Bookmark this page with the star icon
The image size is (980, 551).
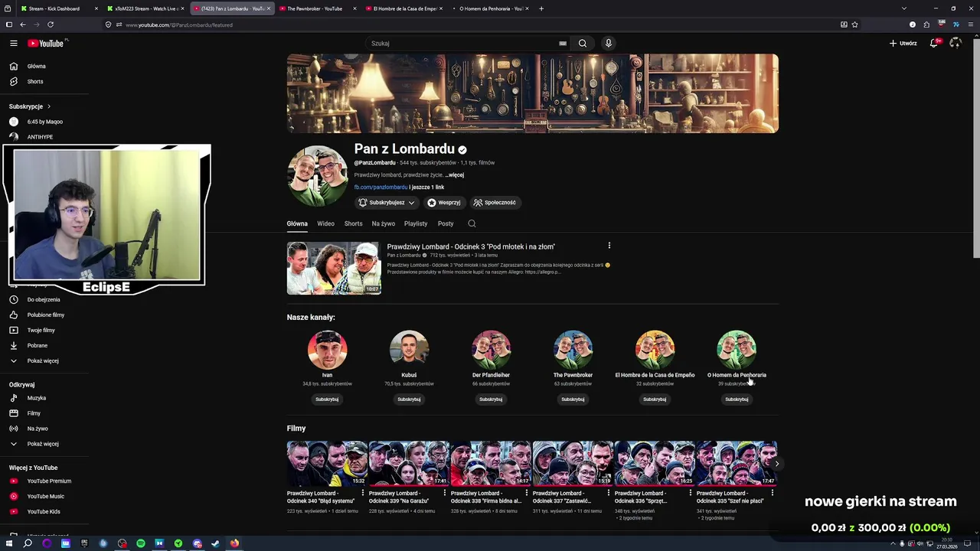(x=855, y=24)
